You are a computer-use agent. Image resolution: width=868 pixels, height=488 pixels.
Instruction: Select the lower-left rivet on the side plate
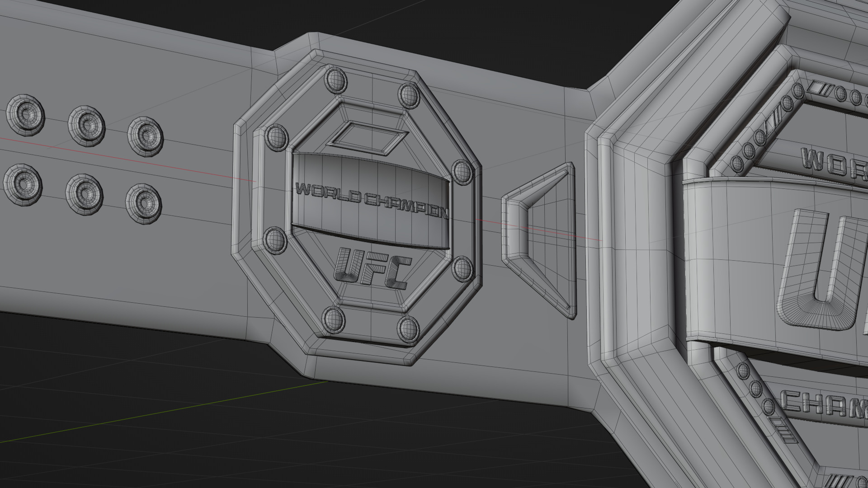275,240
